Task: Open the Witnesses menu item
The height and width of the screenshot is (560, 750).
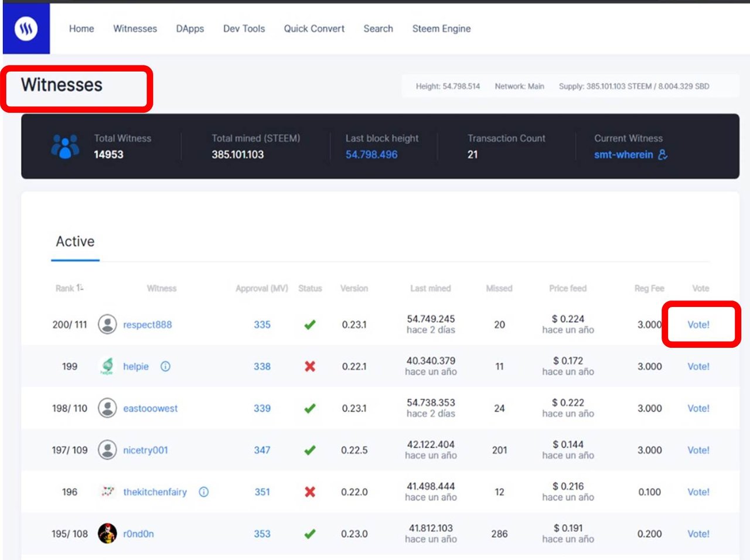Action: point(135,29)
